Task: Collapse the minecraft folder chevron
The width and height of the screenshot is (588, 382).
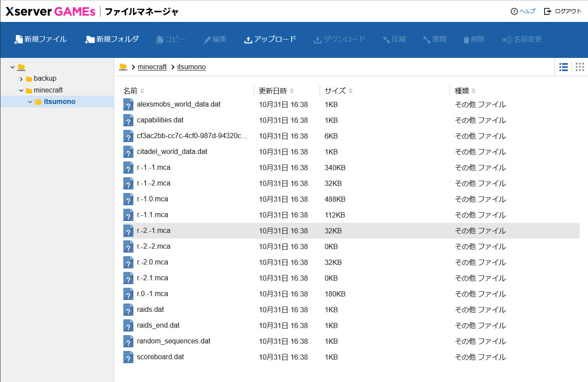Action: pyautogui.click(x=21, y=90)
